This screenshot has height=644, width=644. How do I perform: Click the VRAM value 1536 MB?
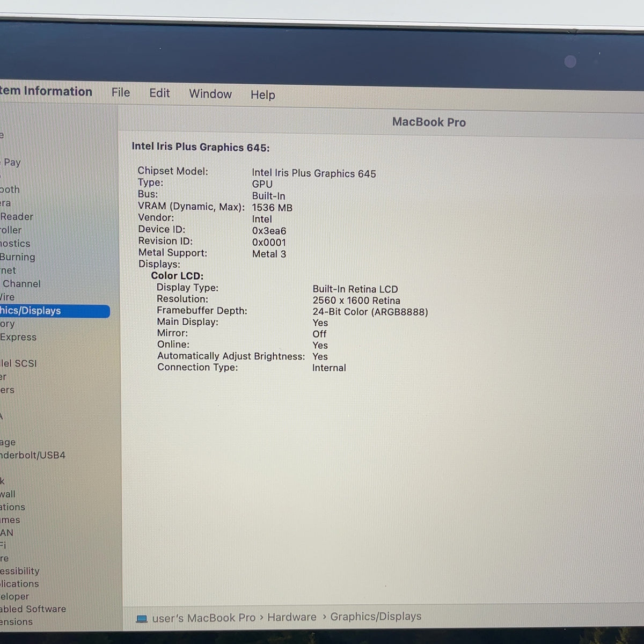click(272, 208)
